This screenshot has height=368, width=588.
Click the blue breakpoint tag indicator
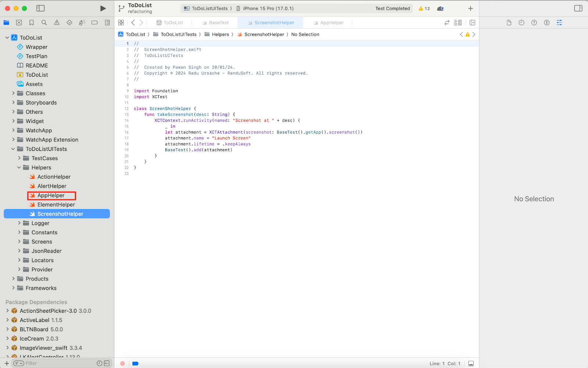tap(135, 364)
